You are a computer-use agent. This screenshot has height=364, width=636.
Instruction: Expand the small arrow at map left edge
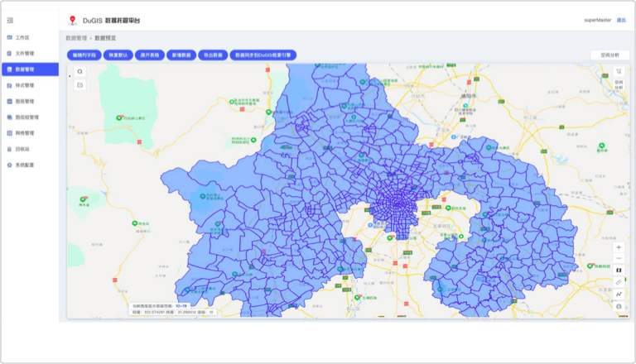(x=70, y=76)
